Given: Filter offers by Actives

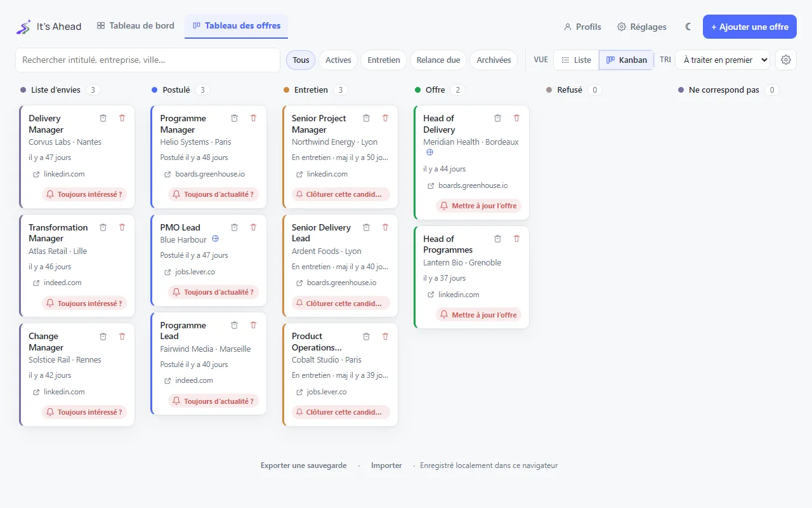Looking at the screenshot, I should 338,60.
